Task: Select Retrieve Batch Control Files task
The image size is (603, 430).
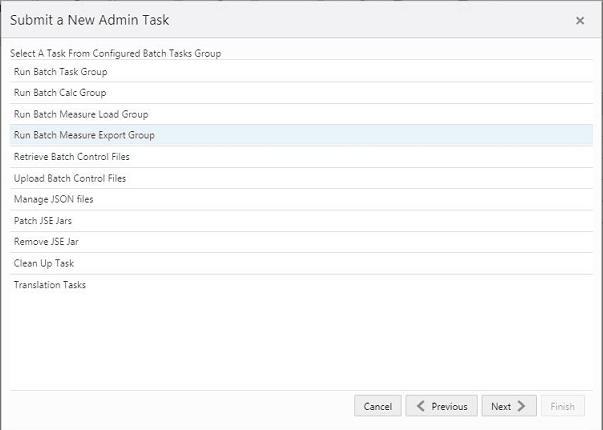Action: pyautogui.click(x=72, y=157)
